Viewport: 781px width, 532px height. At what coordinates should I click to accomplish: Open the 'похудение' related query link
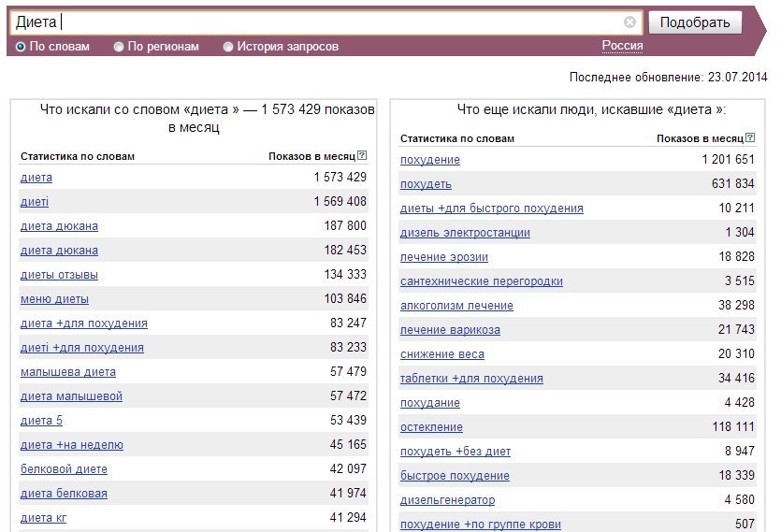[430, 160]
